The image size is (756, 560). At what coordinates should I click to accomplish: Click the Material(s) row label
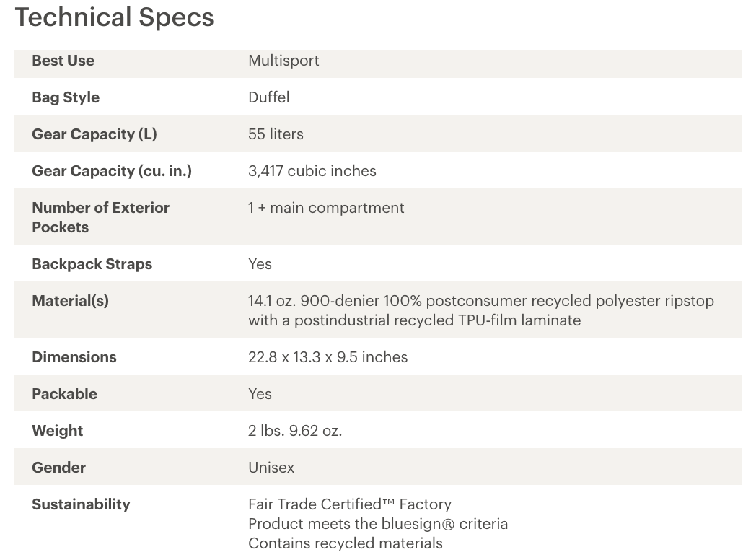[x=71, y=301]
